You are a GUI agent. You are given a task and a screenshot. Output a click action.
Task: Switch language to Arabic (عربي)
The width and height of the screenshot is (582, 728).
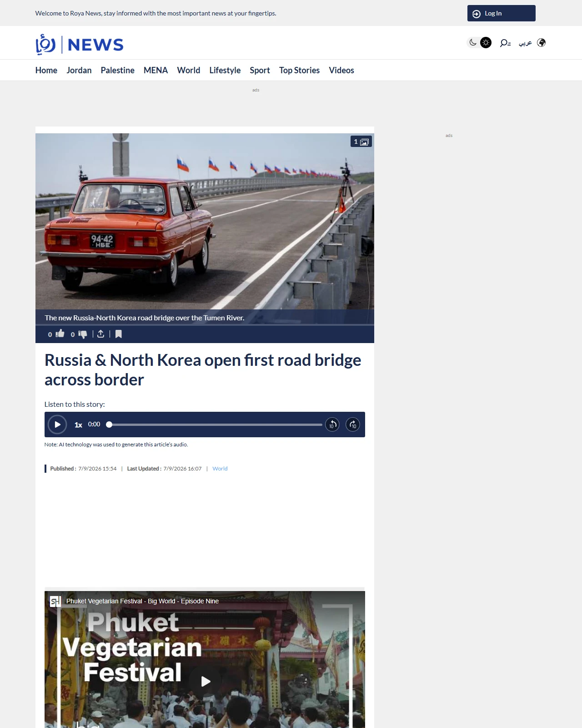click(x=526, y=43)
